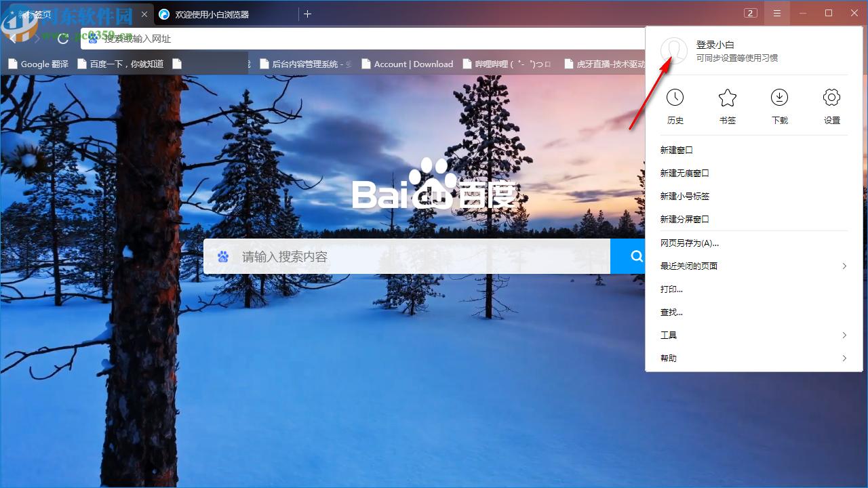Open the 历史 history clock icon
The height and width of the screenshot is (488, 868).
tap(675, 98)
